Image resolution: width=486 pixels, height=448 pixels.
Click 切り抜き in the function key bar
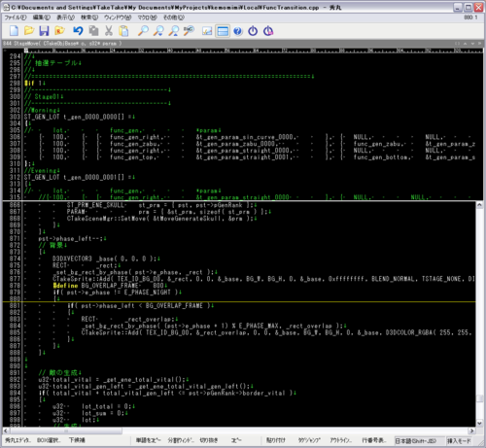(x=208, y=440)
